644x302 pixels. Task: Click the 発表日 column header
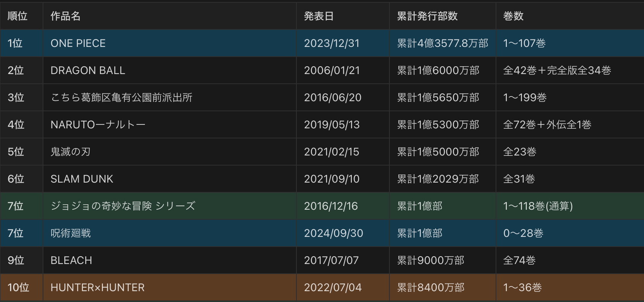319,16
